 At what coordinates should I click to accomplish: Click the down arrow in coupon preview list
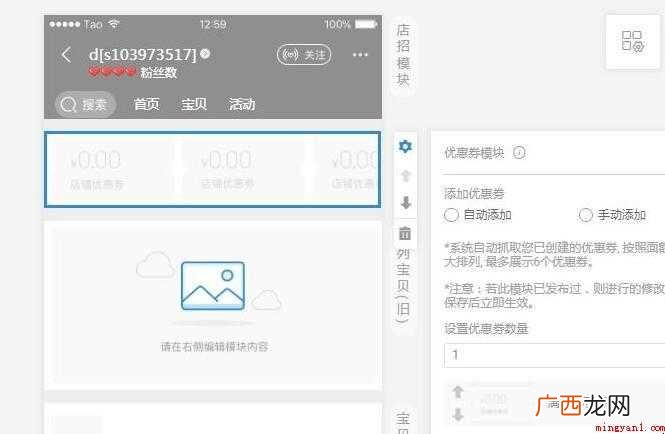tap(458, 414)
